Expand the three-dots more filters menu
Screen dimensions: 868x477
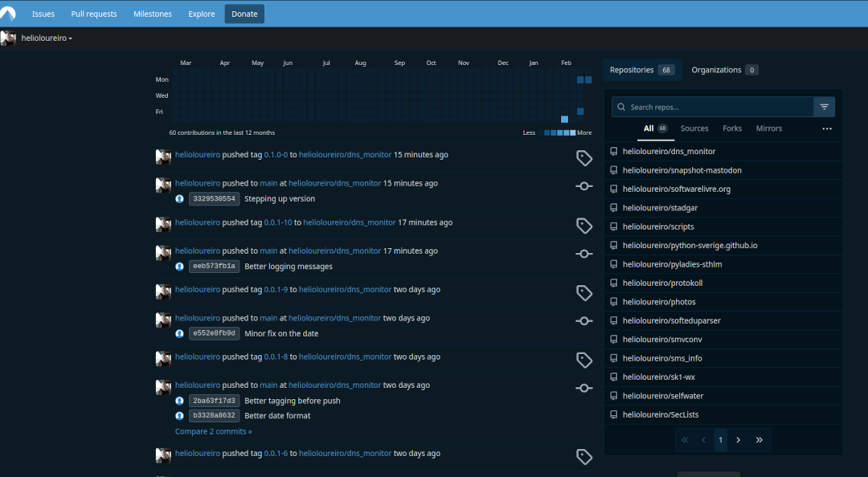tap(827, 128)
